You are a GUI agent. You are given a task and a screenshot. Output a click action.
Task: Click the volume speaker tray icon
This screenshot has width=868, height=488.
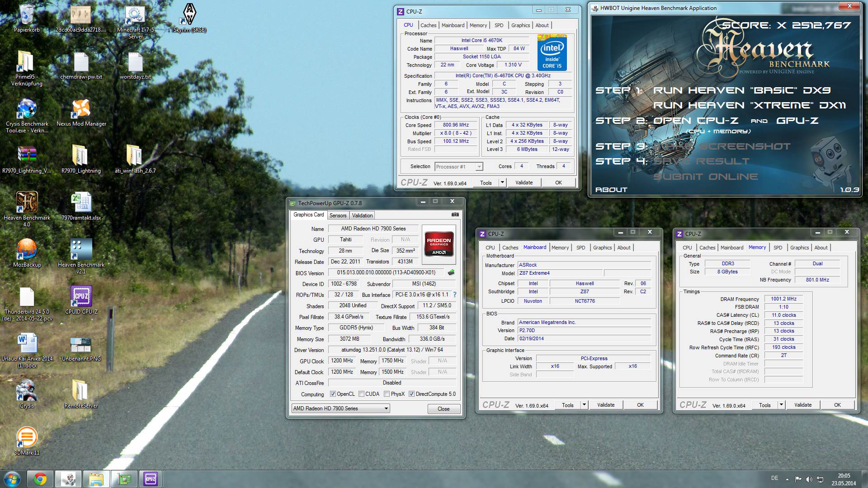[809, 479]
